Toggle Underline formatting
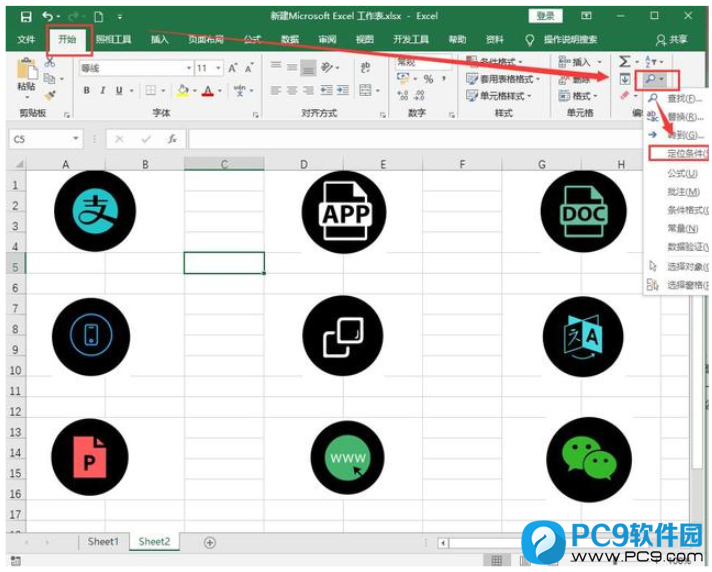 tap(119, 91)
